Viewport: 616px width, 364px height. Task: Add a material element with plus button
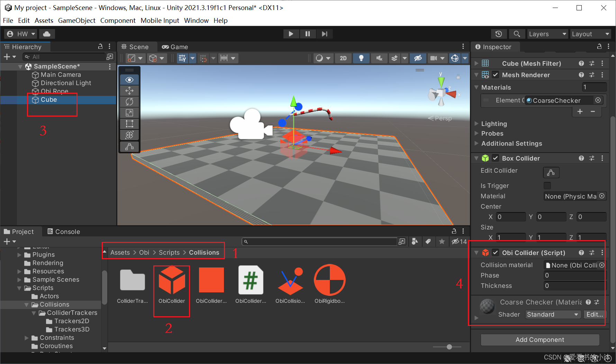[x=580, y=111]
